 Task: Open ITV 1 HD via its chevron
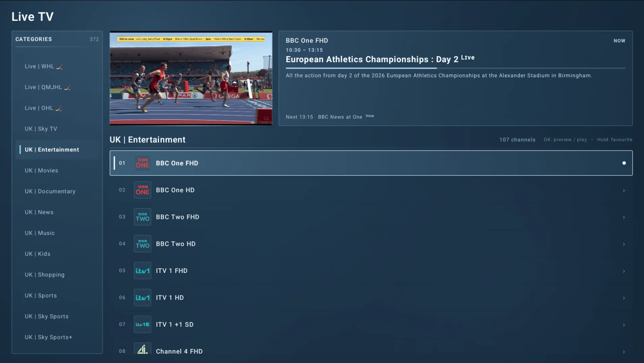point(624,298)
